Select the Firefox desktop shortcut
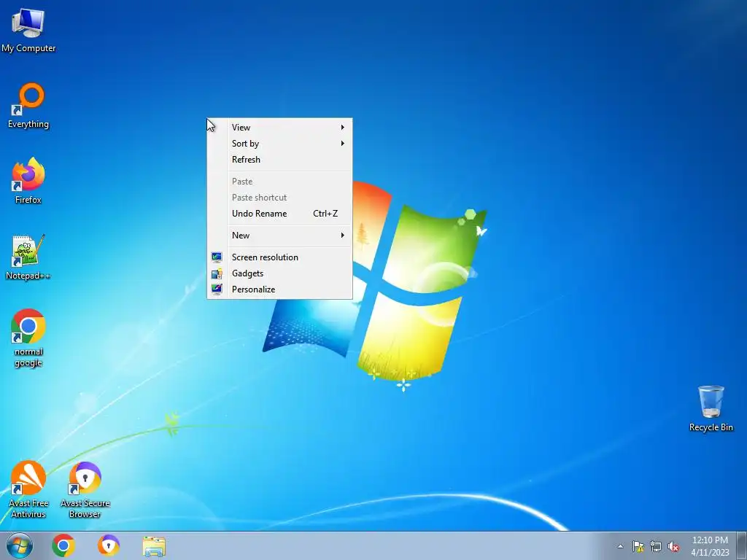Viewport: 747px width, 560px height. (x=28, y=181)
